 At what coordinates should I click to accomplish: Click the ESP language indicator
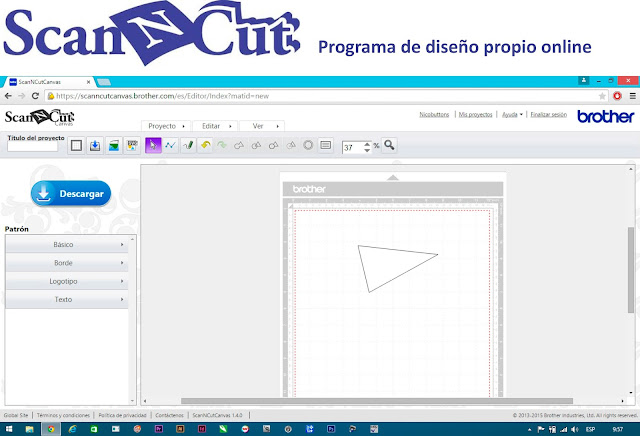[590, 429]
